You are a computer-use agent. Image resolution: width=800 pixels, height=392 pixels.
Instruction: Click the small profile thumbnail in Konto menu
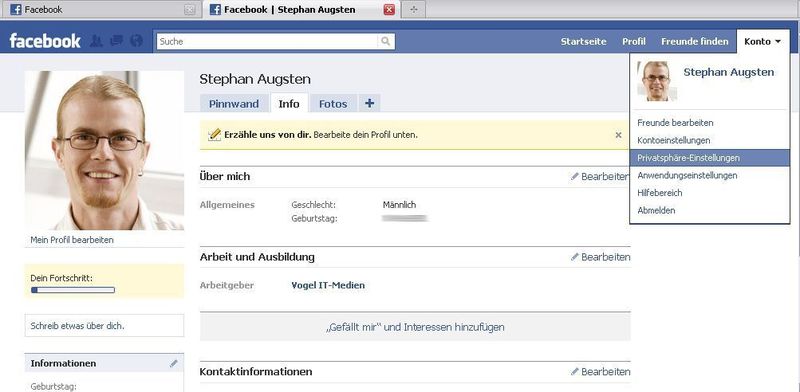point(657,81)
